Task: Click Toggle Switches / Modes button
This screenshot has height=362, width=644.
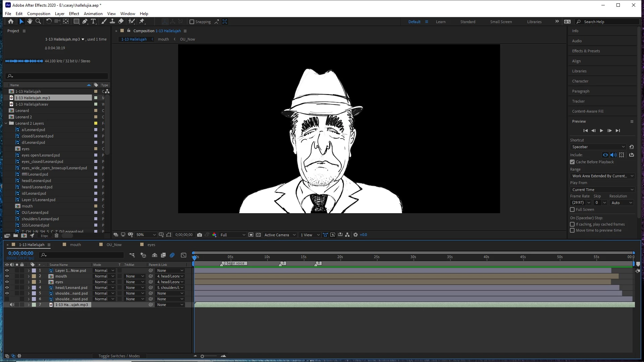Action: tap(119, 356)
